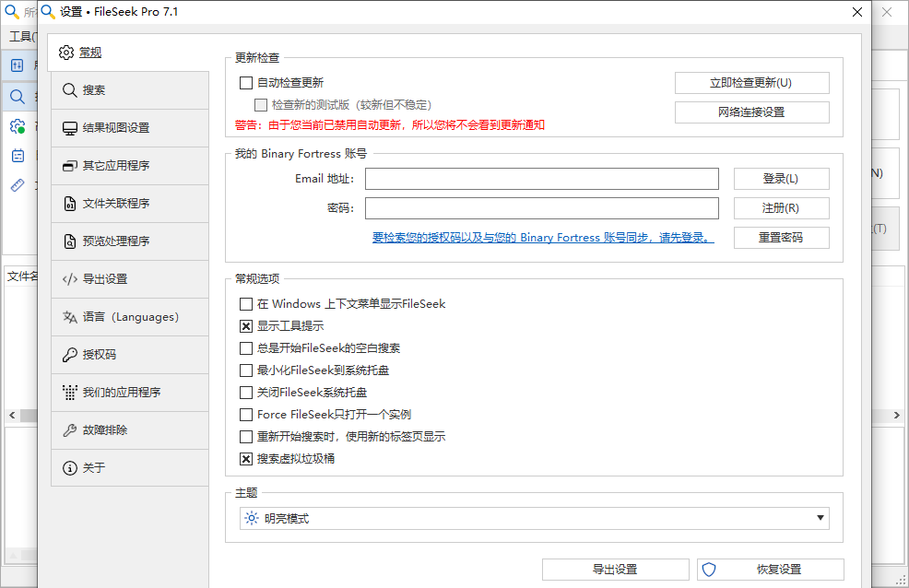This screenshot has width=909, height=588.
Task: Go to 预览处理程序 tab
Action: pos(130,241)
